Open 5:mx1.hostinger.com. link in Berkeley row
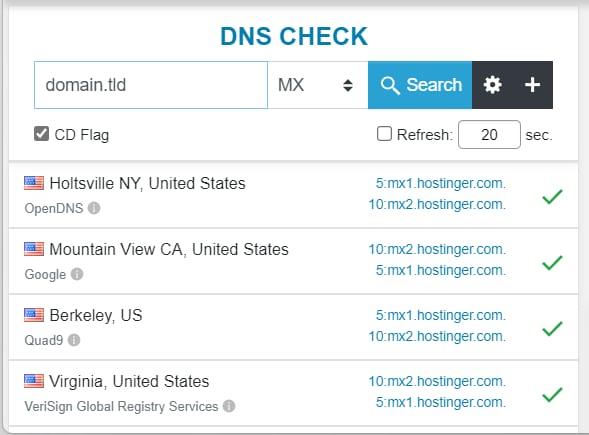This screenshot has width=589, height=435. click(x=441, y=315)
